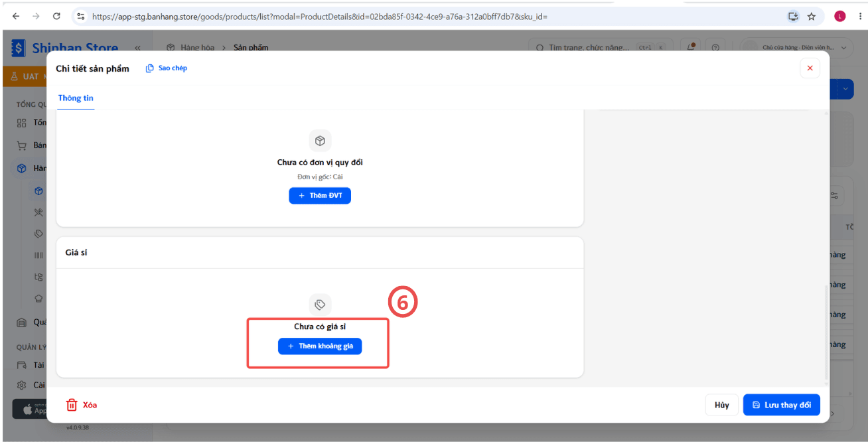868x442 pixels.
Task: Open the barcode icon in the sidebar submenu
Action: pyautogui.click(x=38, y=256)
